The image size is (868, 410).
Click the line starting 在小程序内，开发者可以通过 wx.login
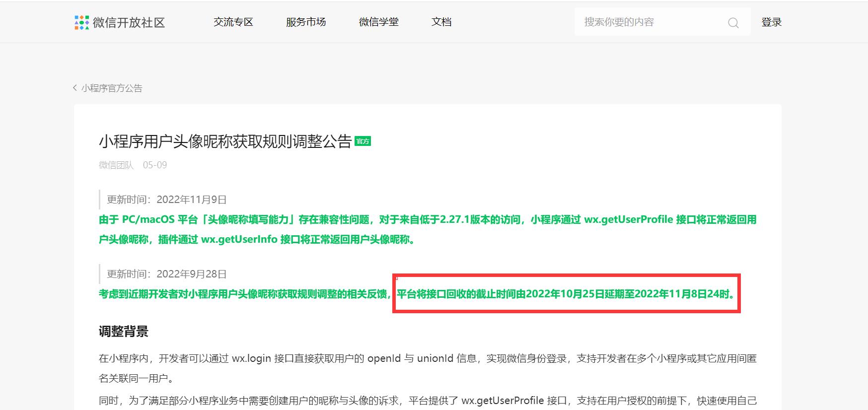pos(428,358)
